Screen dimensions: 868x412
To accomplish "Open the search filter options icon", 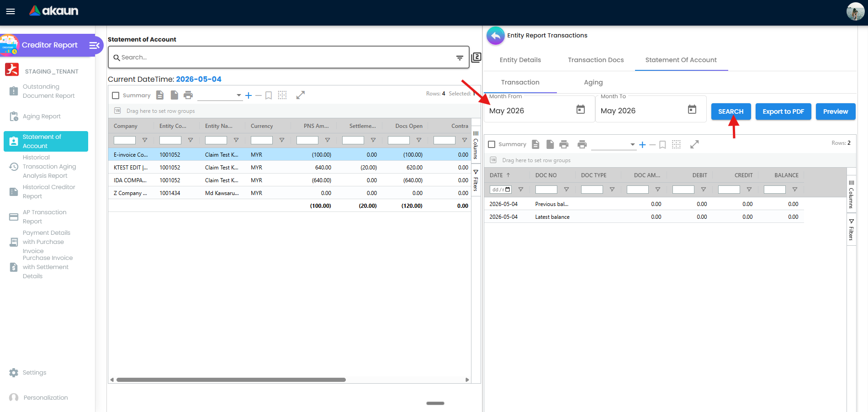I will pos(460,58).
